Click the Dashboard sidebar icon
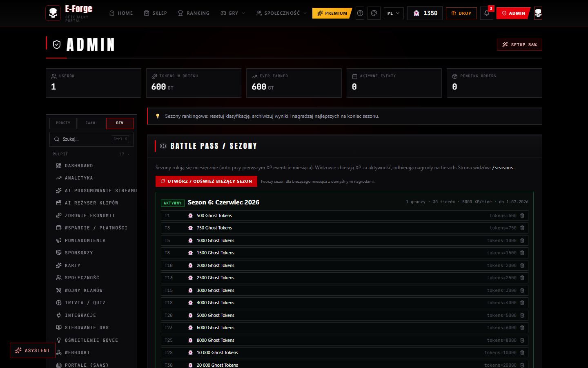The width and height of the screenshot is (588, 368). pyautogui.click(x=59, y=166)
